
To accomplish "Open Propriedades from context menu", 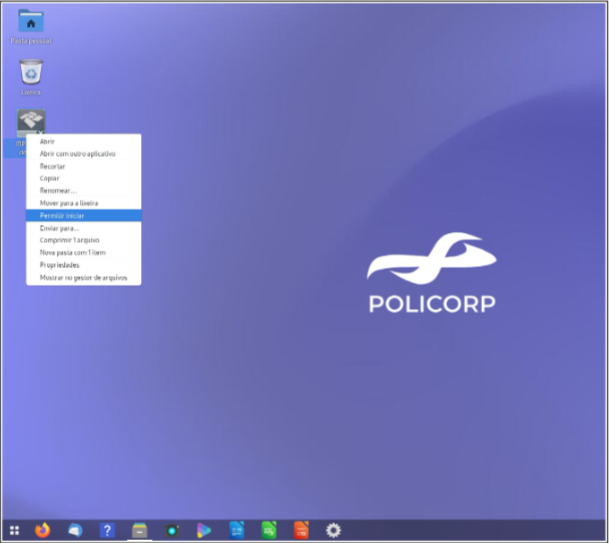I will coord(84,265).
